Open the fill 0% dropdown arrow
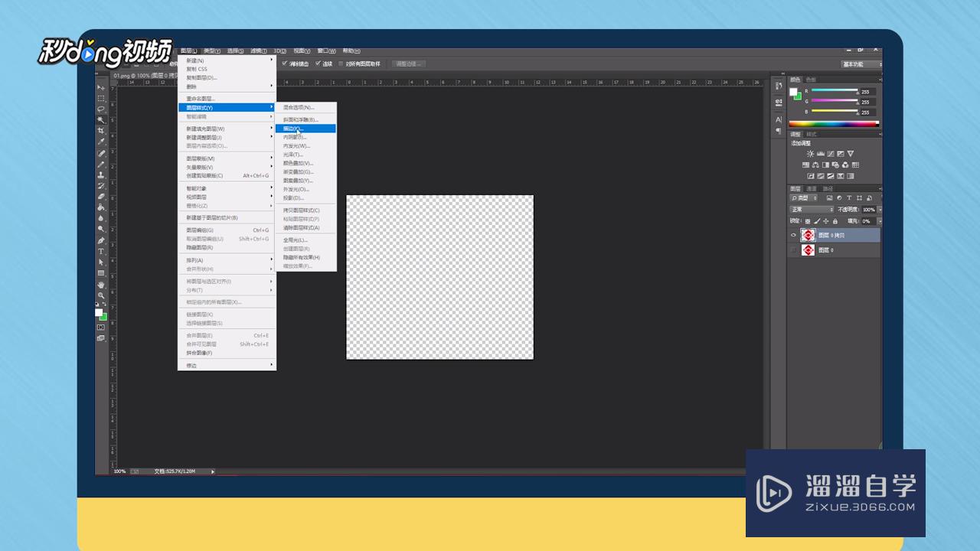Image resolution: width=980 pixels, height=551 pixels. 880,221
